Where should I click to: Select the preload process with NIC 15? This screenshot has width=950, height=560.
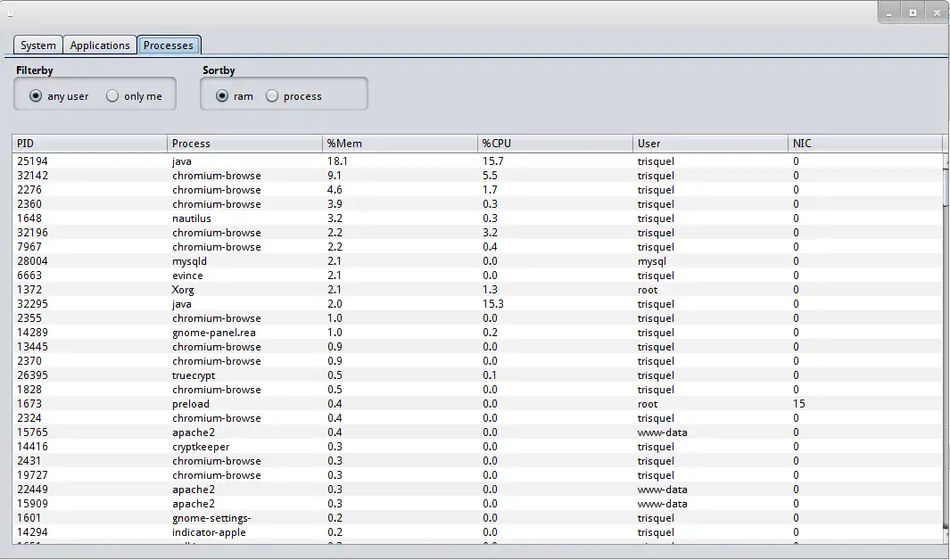[x=190, y=404]
